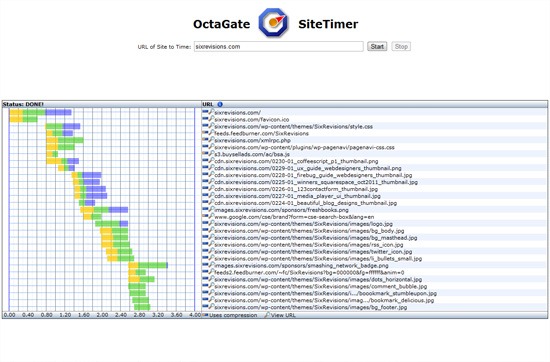Click the blue info icon beside URL header
Screen dimensions: 550x362
tap(220, 104)
